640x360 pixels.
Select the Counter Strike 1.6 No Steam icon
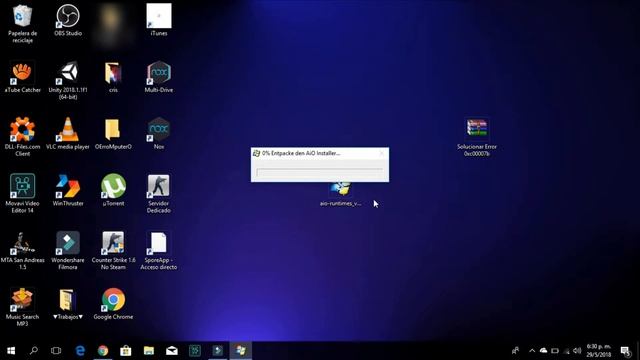point(113,250)
